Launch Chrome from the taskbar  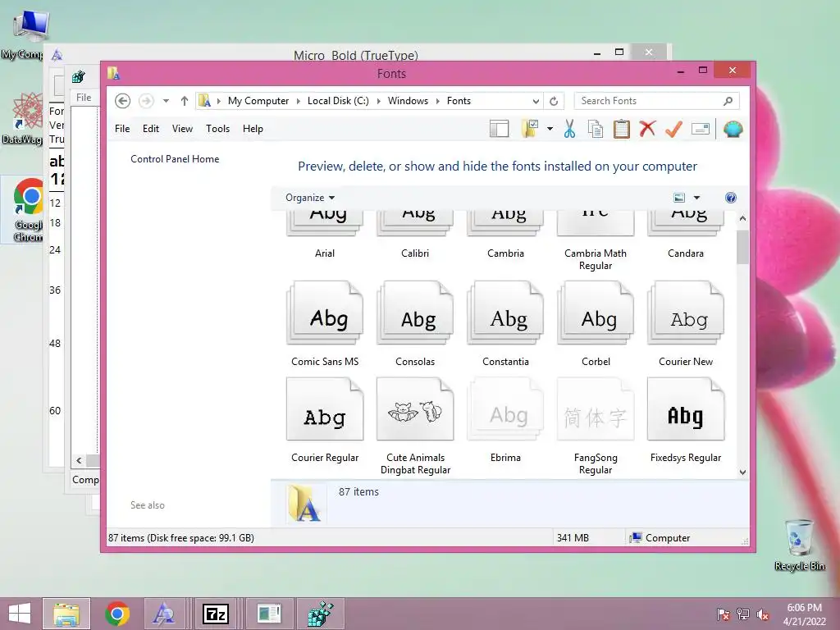click(x=117, y=614)
